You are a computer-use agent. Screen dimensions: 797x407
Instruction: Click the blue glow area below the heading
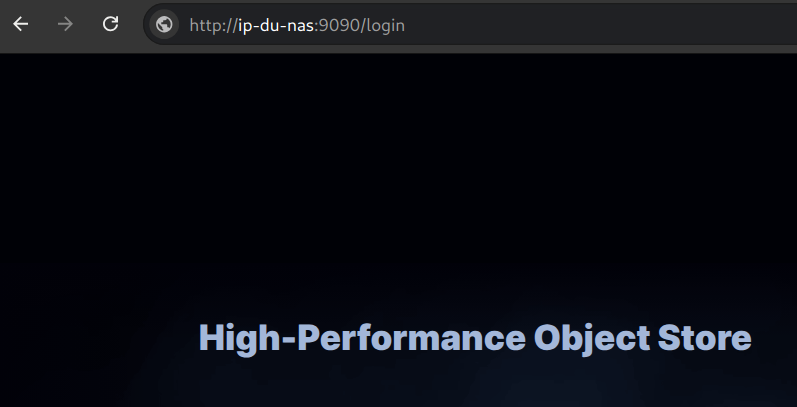pos(475,384)
